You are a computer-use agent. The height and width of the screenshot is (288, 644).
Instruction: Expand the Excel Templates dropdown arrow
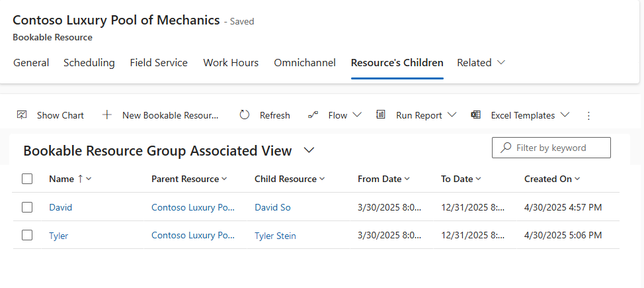tap(565, 115)
